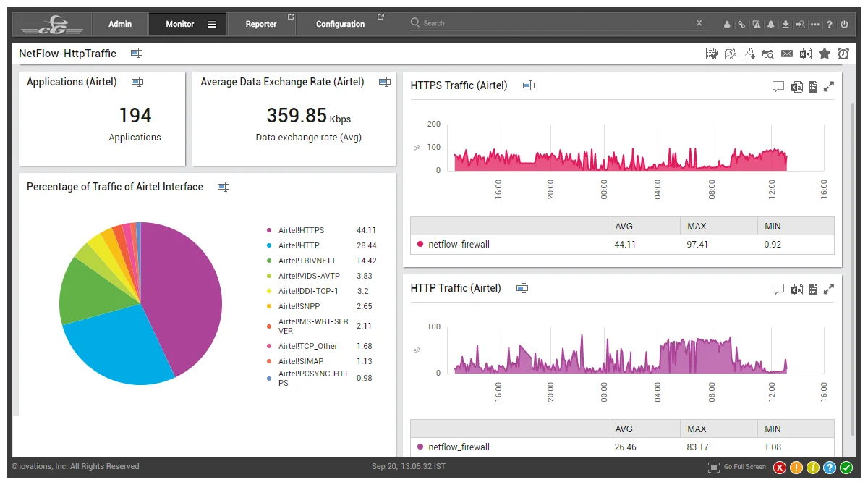This screenshot has width=868, height=485.
Task: Mark the dashboard as favorite with star
Action: pos(825,54)
